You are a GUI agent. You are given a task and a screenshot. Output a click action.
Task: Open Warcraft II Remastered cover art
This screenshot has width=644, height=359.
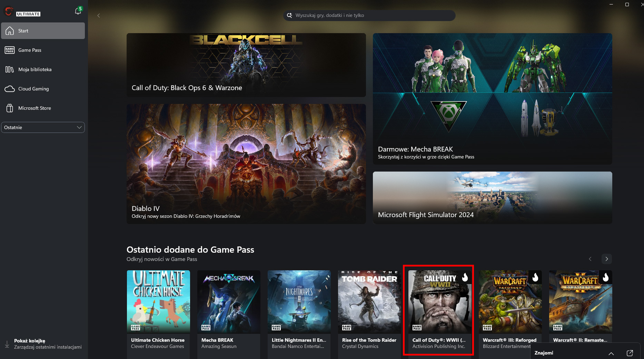(581, 302)
